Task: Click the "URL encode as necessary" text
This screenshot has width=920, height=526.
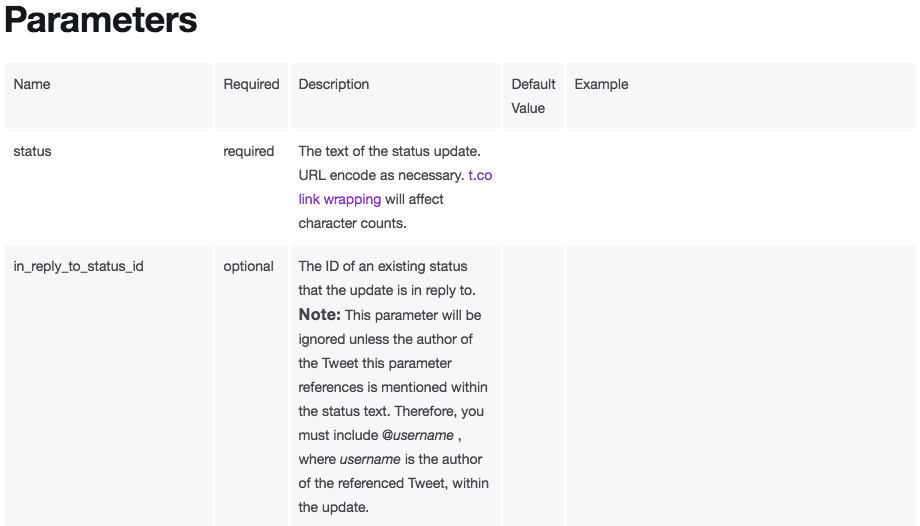Action: [x=381, y=175]
